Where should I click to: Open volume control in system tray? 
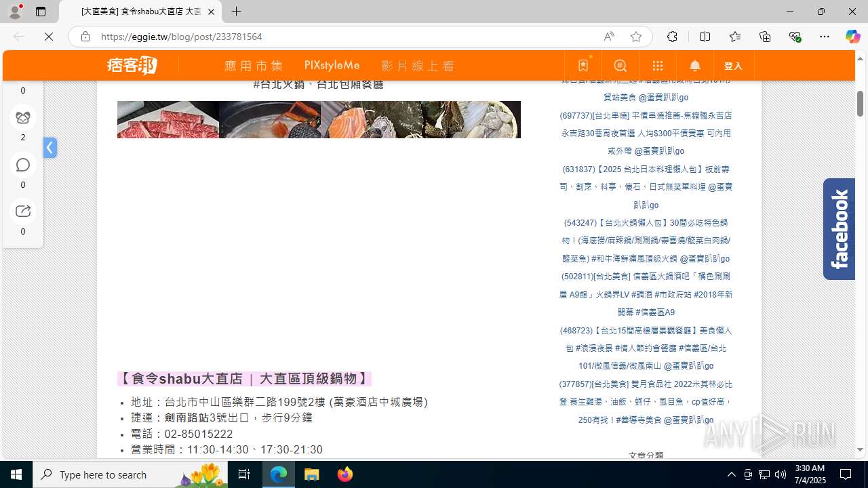[780, 474]
